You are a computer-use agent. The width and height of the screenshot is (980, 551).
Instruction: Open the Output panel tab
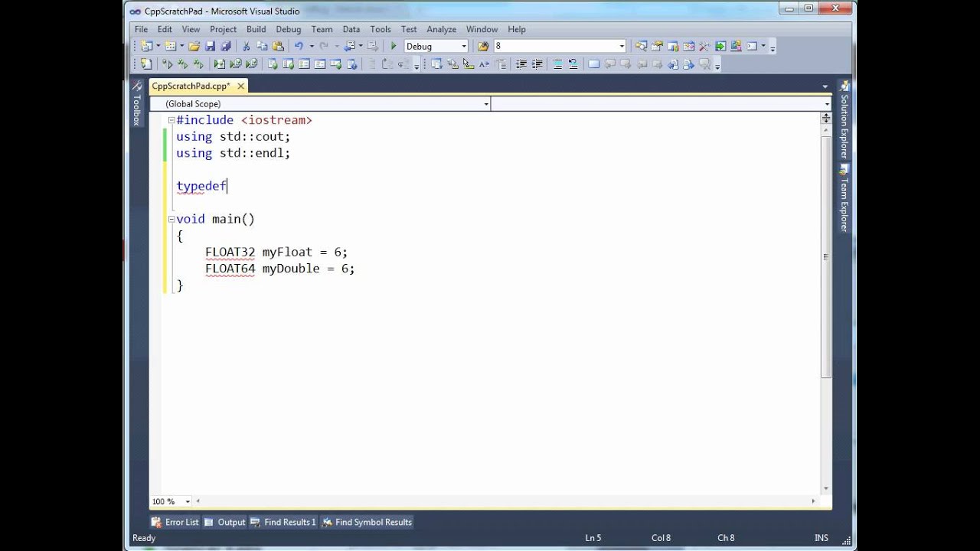225,523
